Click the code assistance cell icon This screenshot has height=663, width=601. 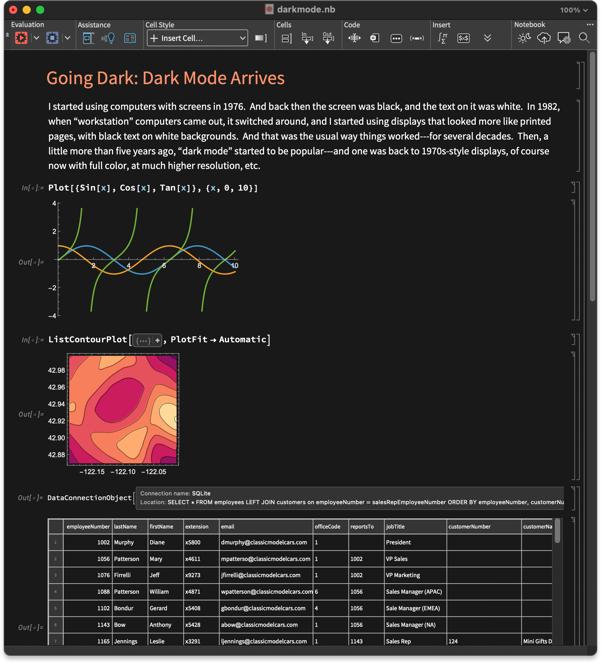88,38
